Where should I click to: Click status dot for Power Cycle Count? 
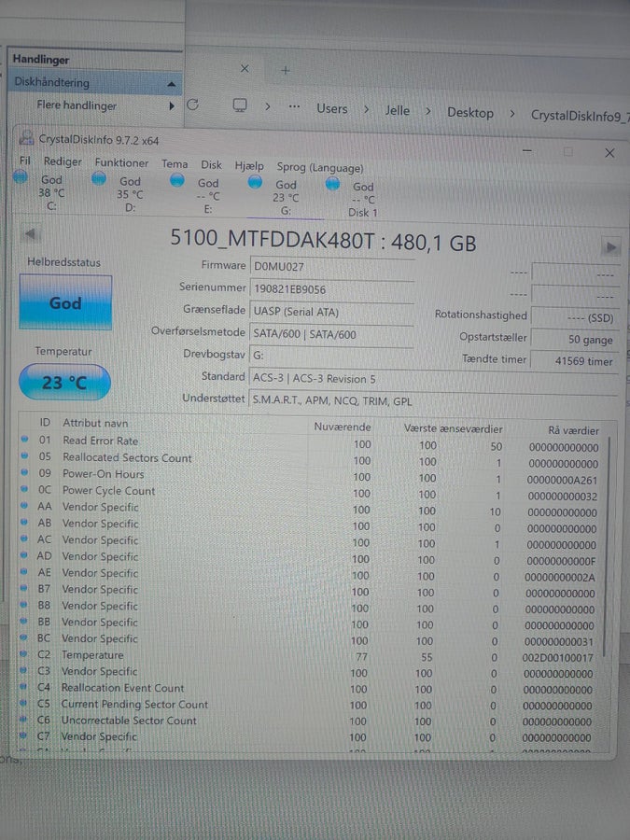(x=24, y=488)
